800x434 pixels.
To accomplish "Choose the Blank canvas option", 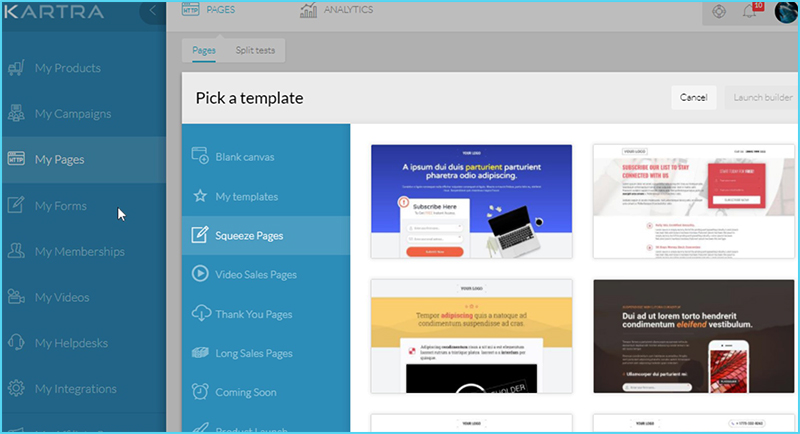I will [x=244, y=157].
